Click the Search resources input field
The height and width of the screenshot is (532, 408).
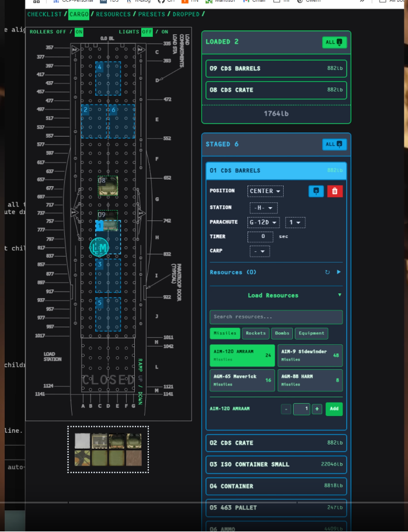click(276, 317)
